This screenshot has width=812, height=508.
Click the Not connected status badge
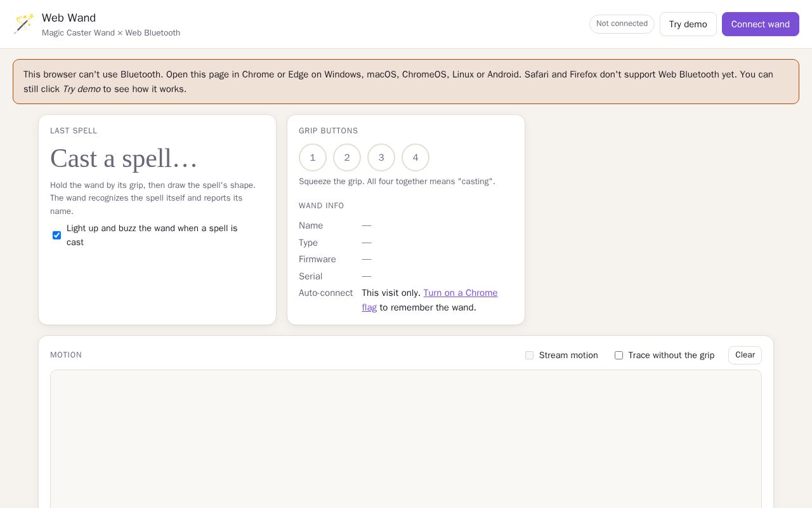click(622, 24)
